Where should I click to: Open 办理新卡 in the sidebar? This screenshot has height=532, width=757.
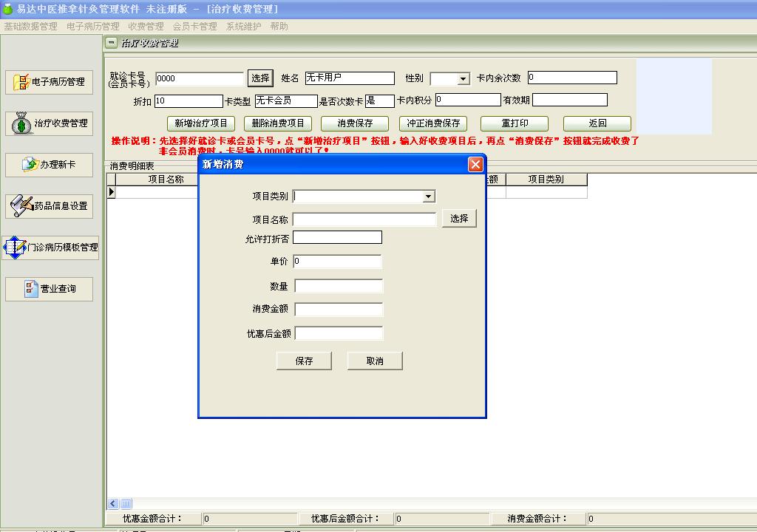tap(50, 165)
